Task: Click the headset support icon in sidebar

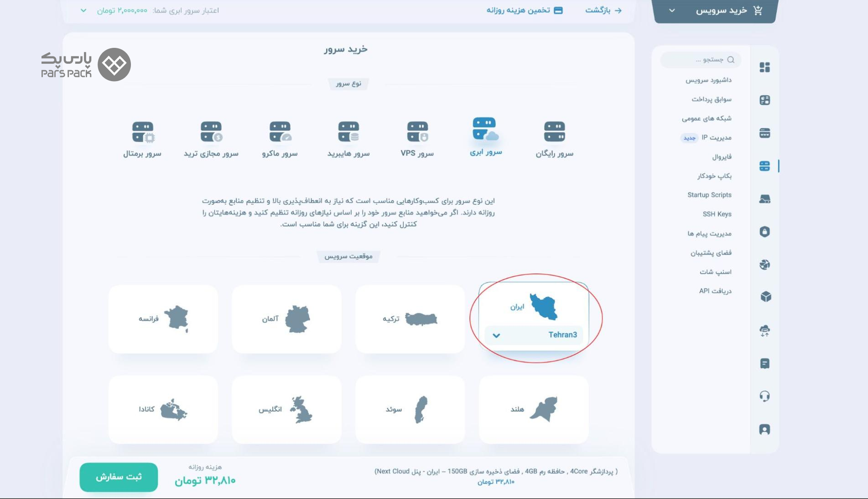Action: (x=764, y=396)
